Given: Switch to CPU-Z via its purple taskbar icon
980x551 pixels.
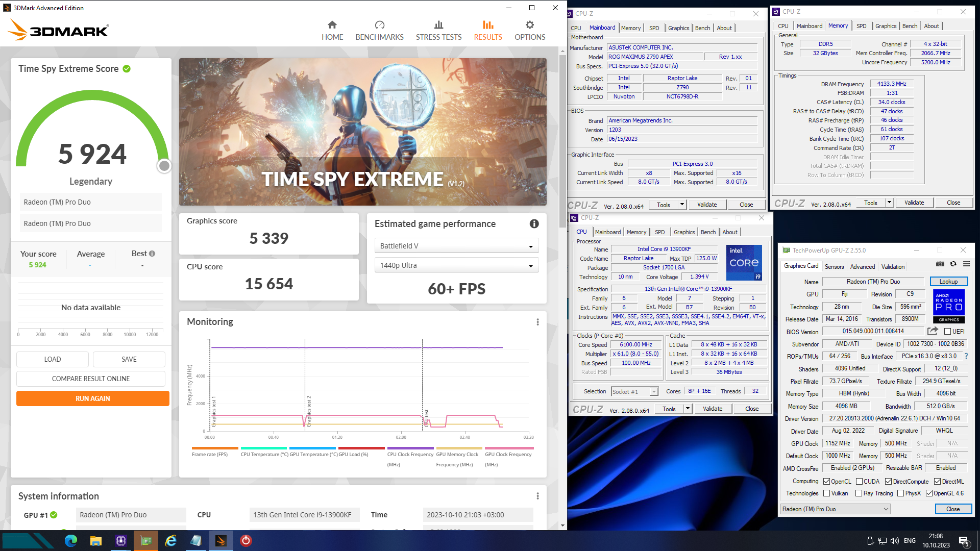Looking at the screenshot, I should 121,541.
